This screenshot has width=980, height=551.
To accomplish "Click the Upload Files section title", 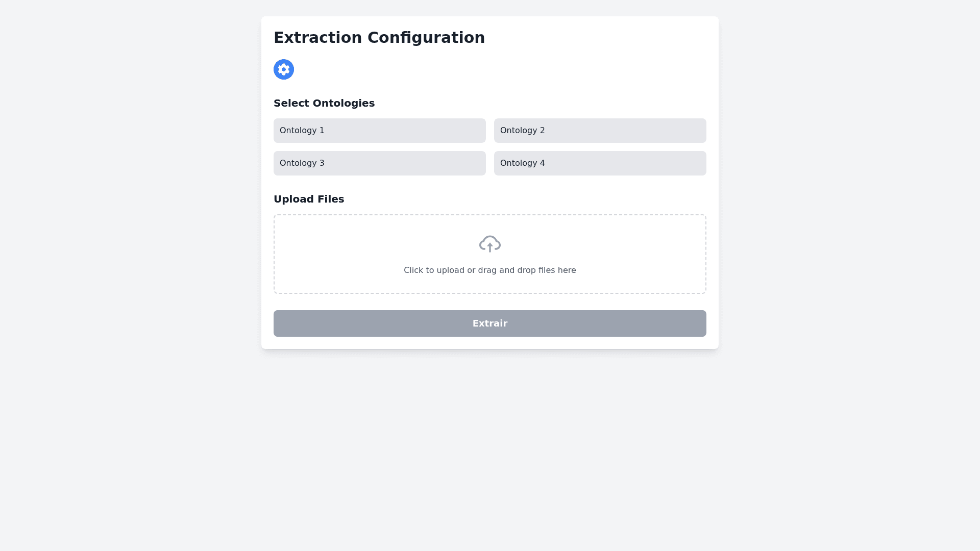I will coord(309,199).
